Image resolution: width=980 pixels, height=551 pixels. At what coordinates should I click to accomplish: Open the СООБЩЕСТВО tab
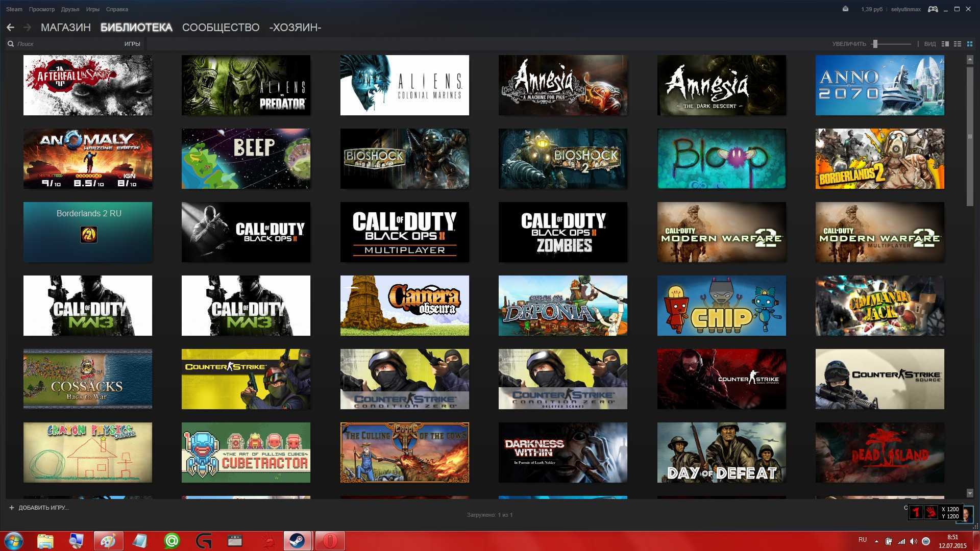[x=220, y=28]
